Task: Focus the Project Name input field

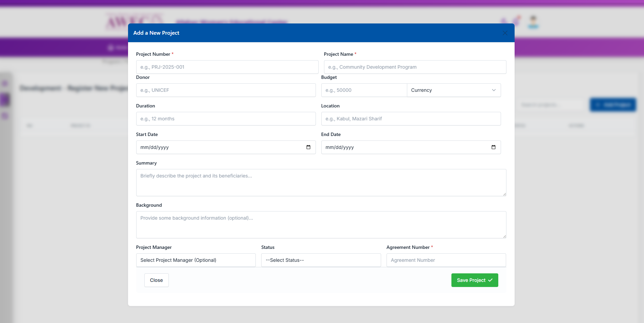Action: point(415,67)
